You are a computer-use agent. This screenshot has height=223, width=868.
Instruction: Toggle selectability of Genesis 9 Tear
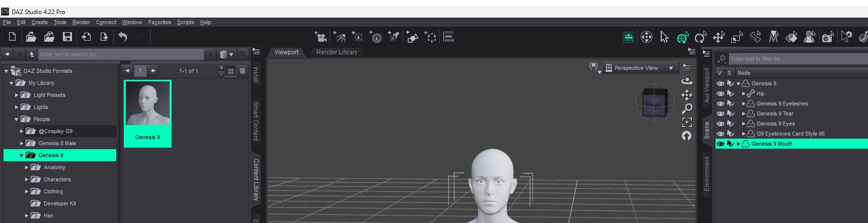[731, 114]
